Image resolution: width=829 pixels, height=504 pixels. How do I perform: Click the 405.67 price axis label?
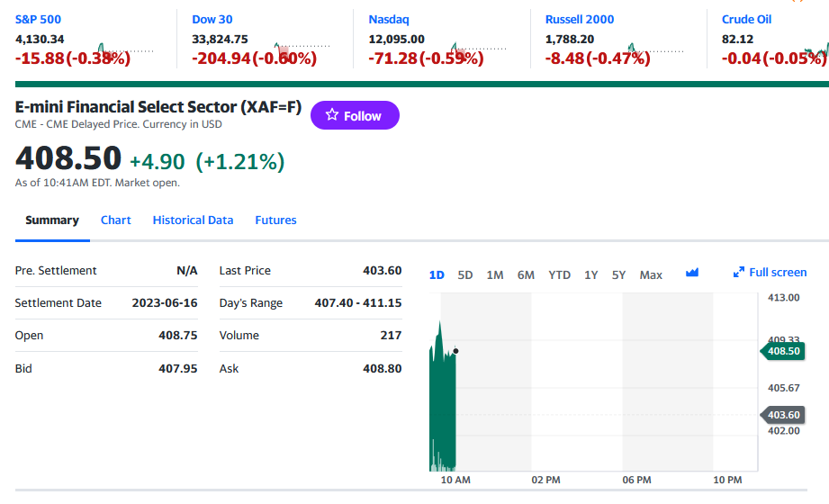click(x=783, y=388)
